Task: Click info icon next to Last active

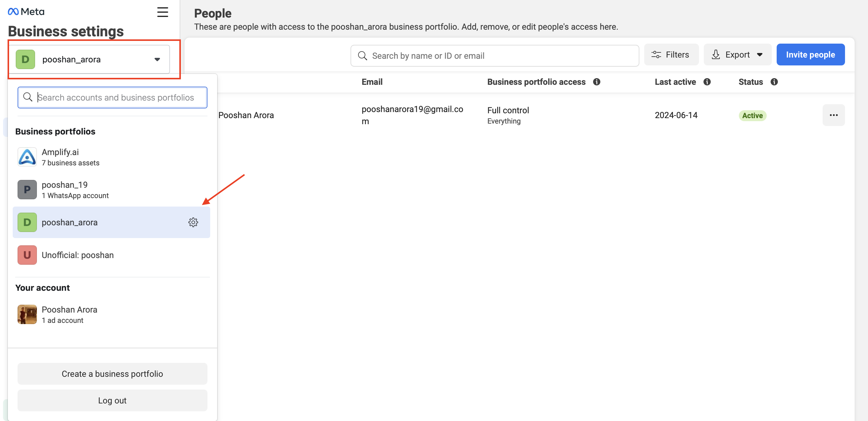Action: point(707,82)
